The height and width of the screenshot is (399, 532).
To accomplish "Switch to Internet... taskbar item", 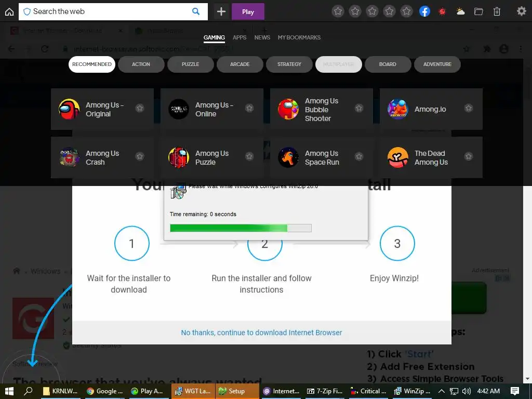I will coord(281,391).
